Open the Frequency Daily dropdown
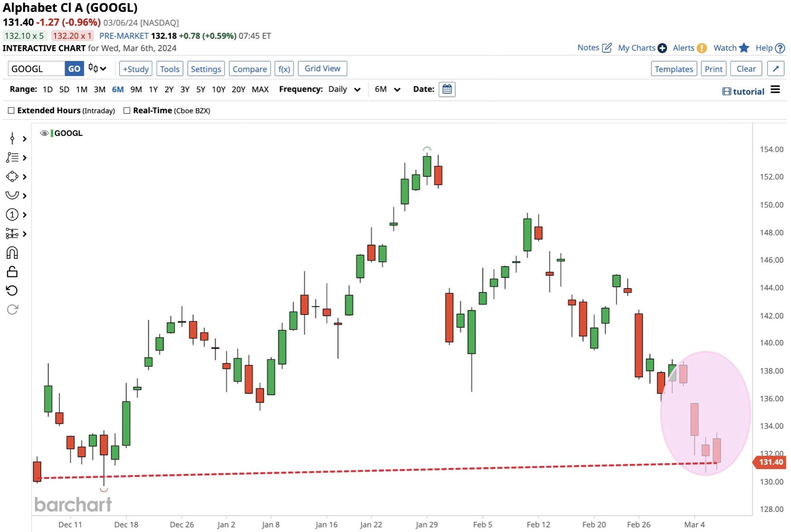The height and width of the screenshot is (532, 791). (x=344, y=89)
